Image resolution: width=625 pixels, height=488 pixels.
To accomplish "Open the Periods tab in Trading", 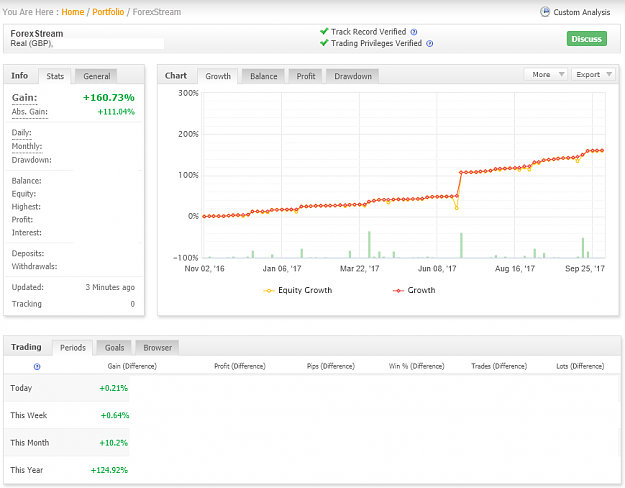I will pyautogui.click(x=73, y=348).
